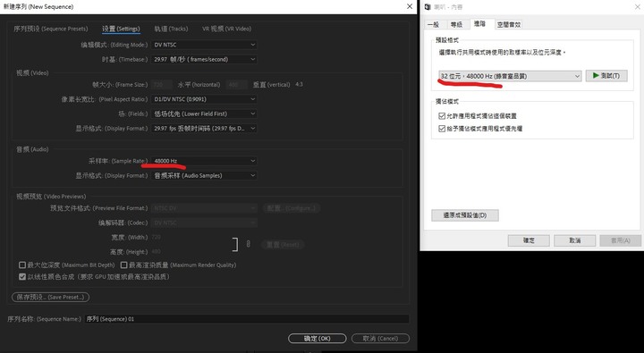The width and height of the screenshot is (644, 353).
Task: Click the horizontal frame size field
Action: 161,85
